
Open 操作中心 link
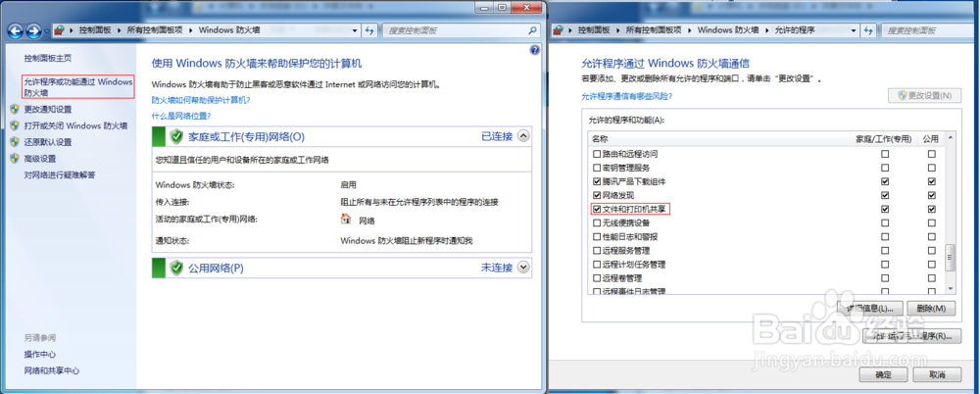[x=40, y=355]
